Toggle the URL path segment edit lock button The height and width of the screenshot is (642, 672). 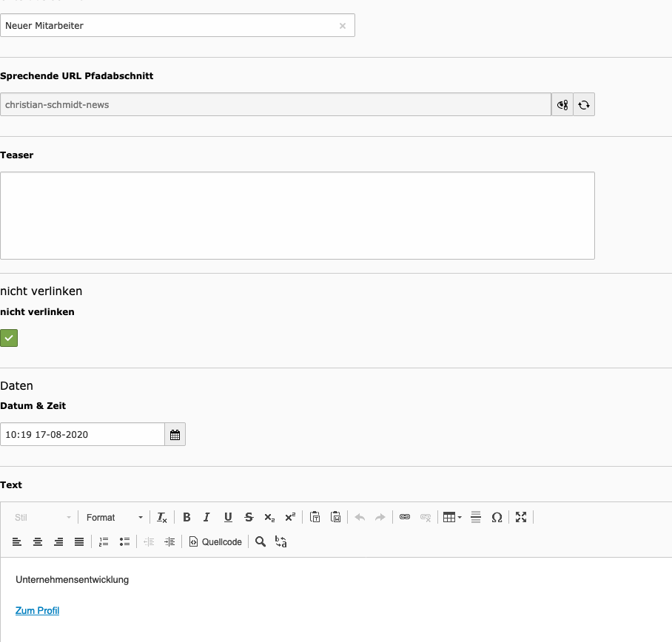pyautogui.click(x=562, y=105)
